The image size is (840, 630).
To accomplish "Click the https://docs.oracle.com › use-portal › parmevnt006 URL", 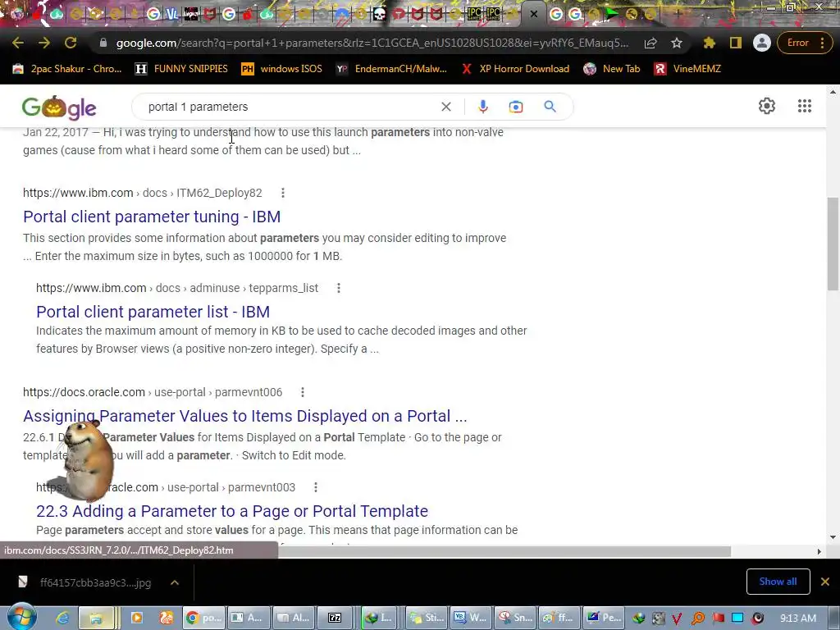I will pos(153,392).
